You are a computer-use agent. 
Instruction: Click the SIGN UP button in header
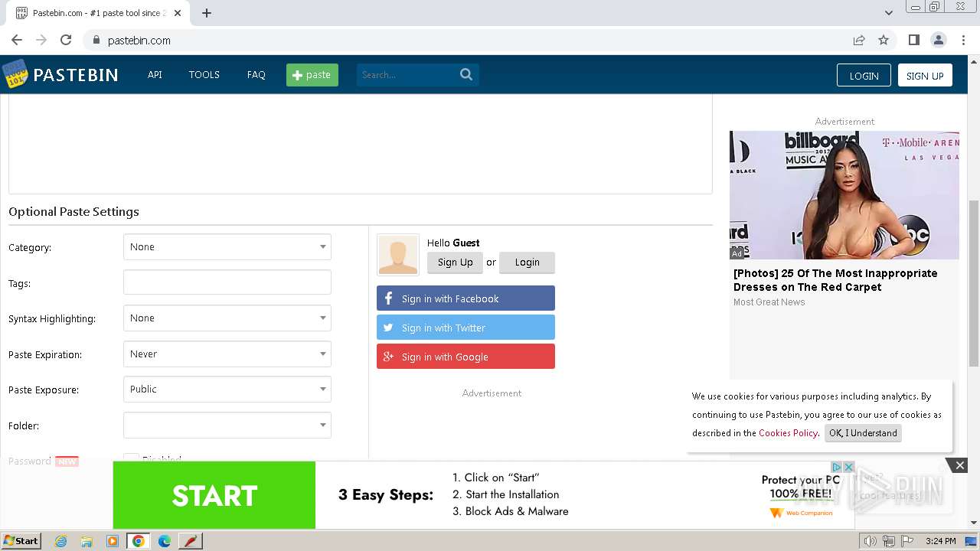tap(925, 75)
